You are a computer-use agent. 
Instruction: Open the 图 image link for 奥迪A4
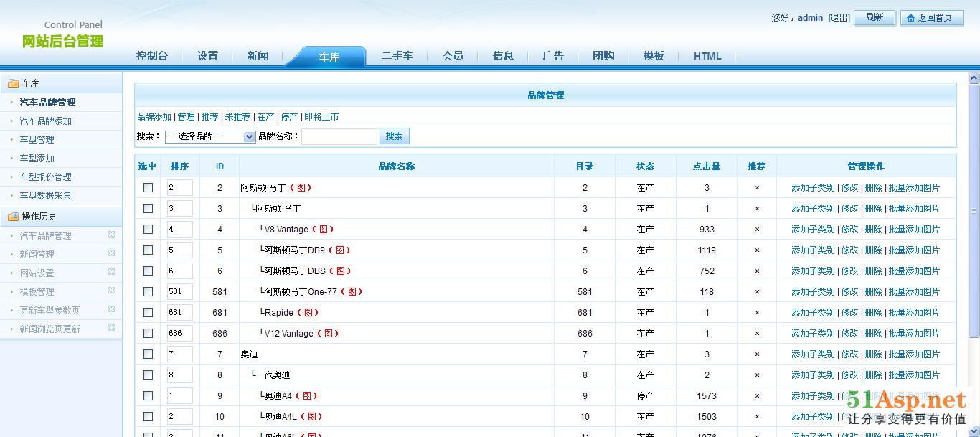[306, 396]
